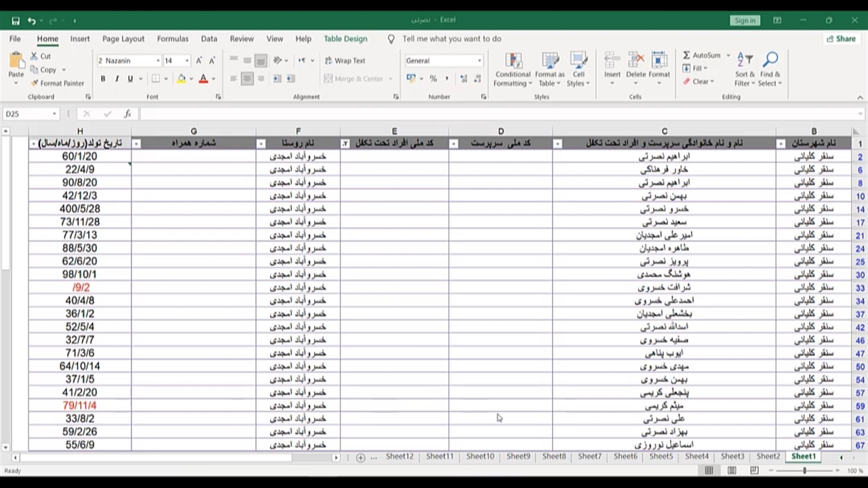
Task: Switch to the Sheet12 worksheet tab
Action: [399, 457]
